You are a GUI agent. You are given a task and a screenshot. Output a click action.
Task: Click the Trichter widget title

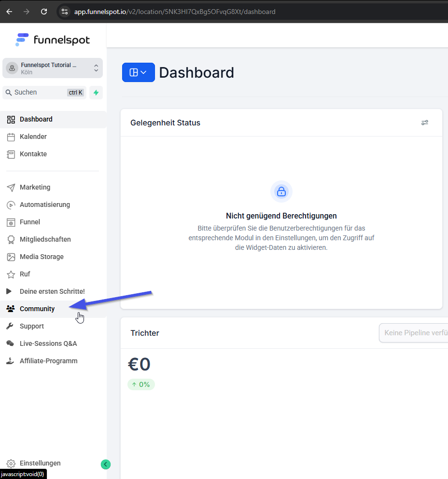[145, 333]
